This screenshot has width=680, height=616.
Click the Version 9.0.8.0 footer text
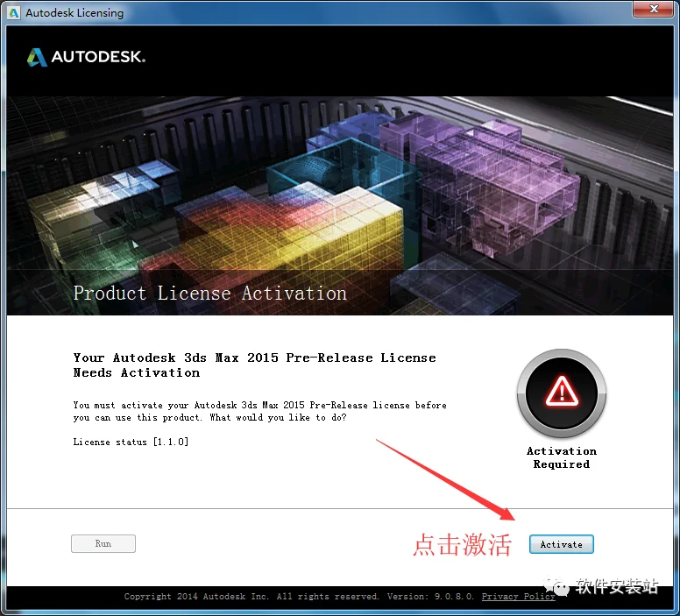coord(430,597)
